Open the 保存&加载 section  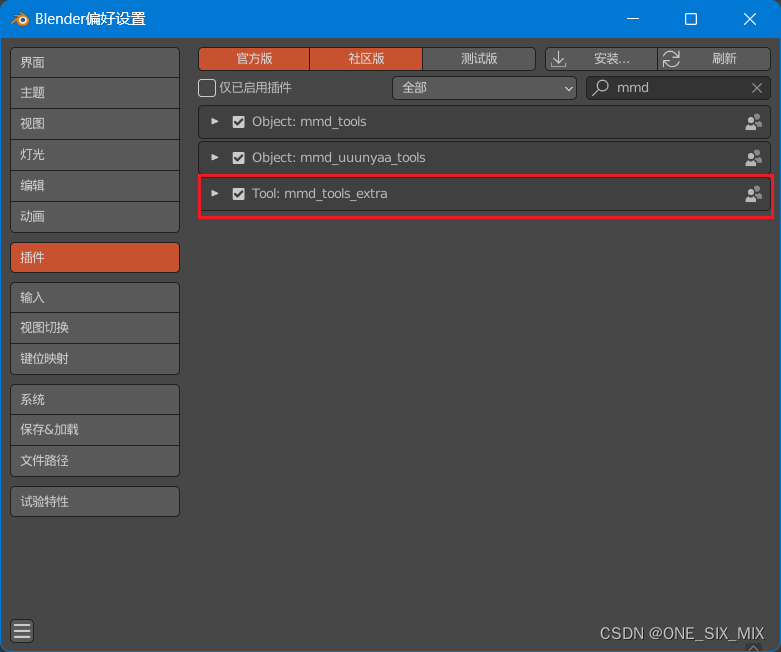95,430
